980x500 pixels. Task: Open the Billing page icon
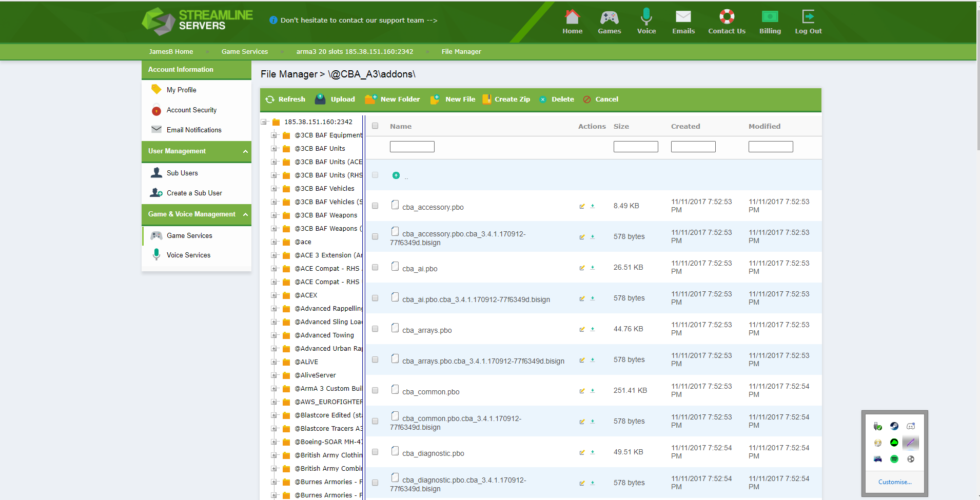(770, 22)
